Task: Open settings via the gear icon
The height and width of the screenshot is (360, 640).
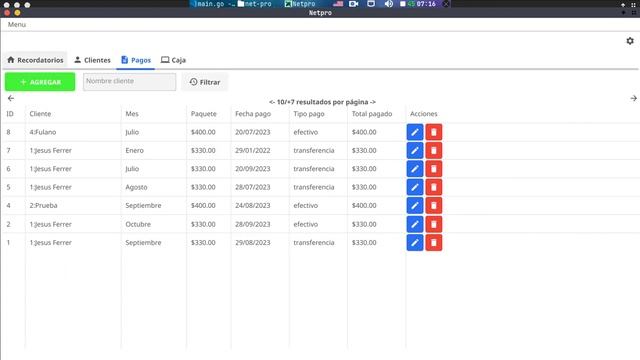Action: 630,41
